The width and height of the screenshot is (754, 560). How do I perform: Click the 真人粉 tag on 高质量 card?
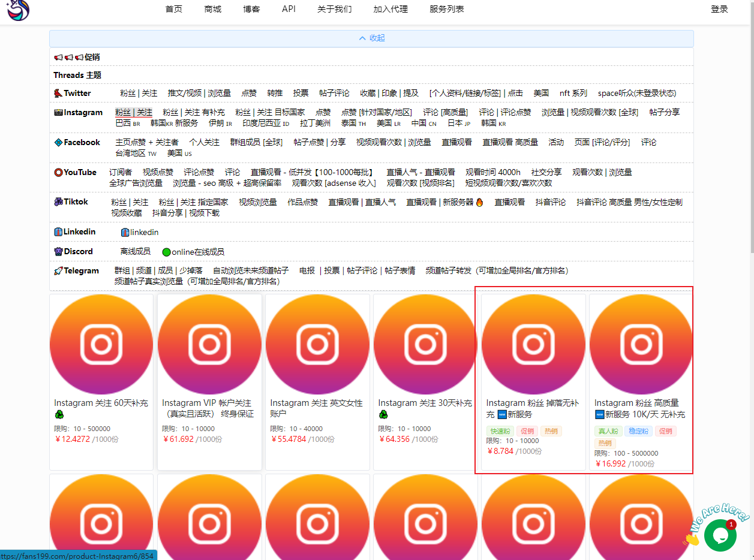click(608, 431)
